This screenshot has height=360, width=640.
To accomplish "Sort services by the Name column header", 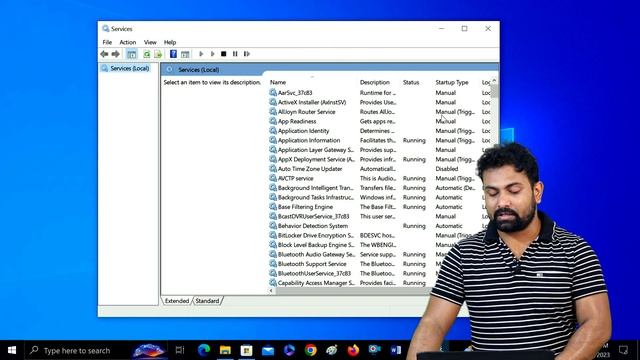I will (278, 82).
